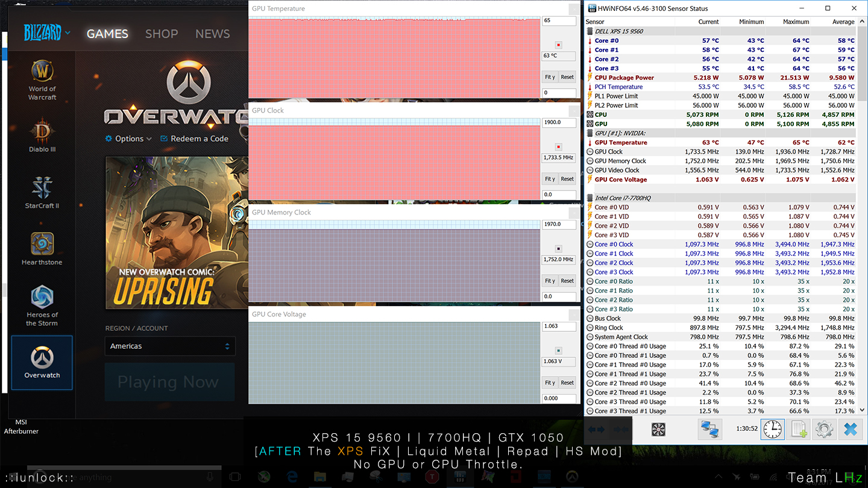Open GPU Clock graph color swatch
Image resolution: width=868 pixels, height=488 pixels.
click(559, 147)
